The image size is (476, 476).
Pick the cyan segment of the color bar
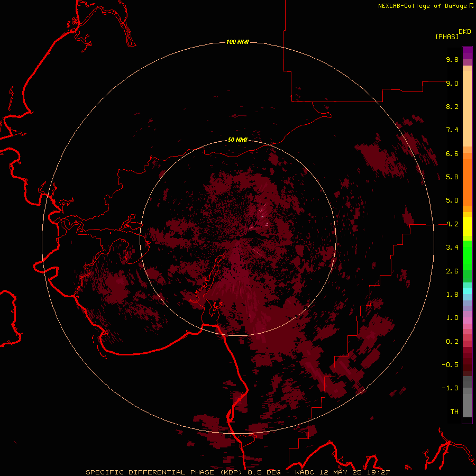tap(467, 291)
